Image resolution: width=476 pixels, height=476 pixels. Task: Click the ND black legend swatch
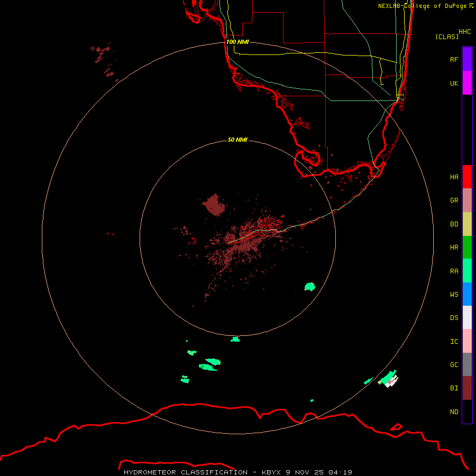(467, 411)
